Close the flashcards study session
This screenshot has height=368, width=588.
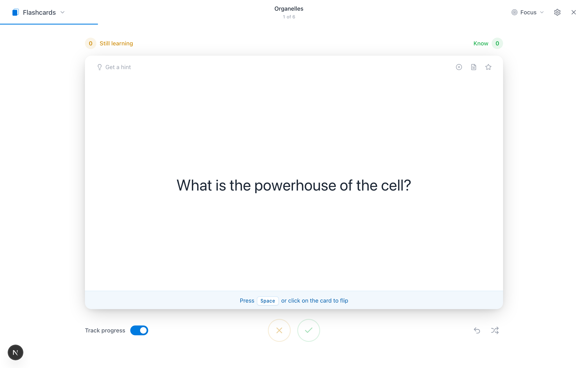point(574,12)
